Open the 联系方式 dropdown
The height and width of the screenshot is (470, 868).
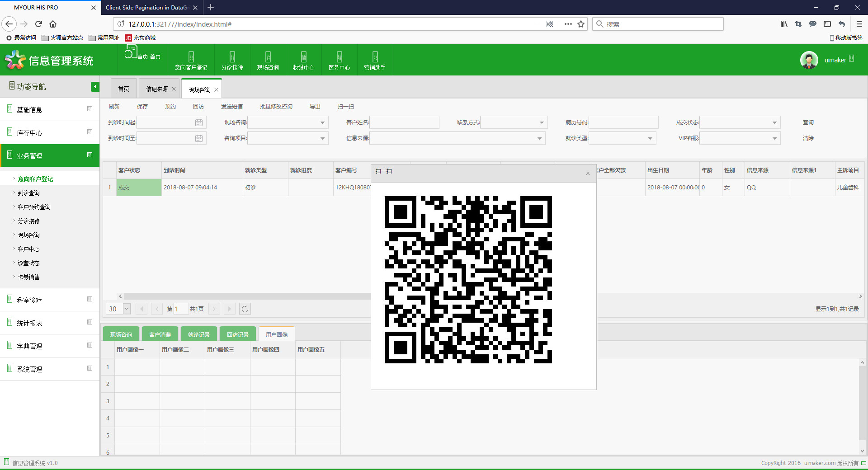tap(542, 122)
